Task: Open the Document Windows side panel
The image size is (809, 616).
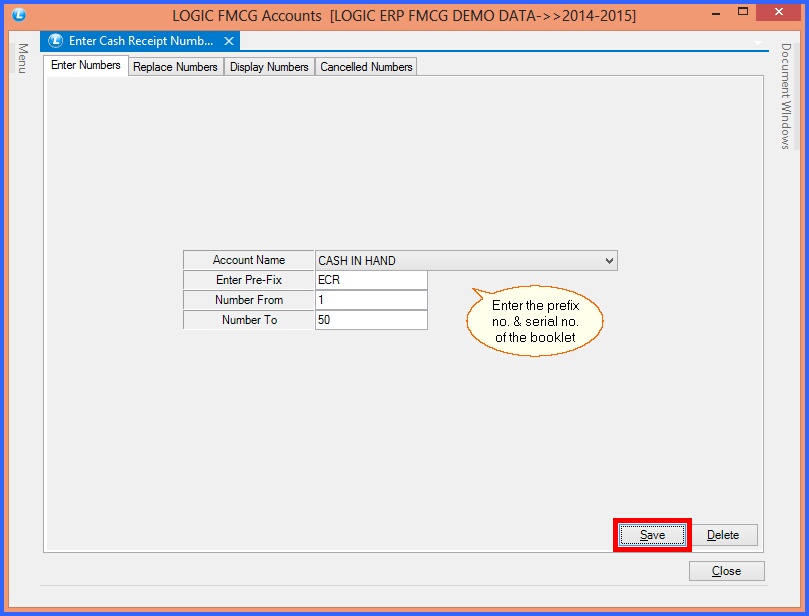Action: click(x=785, y=96)
